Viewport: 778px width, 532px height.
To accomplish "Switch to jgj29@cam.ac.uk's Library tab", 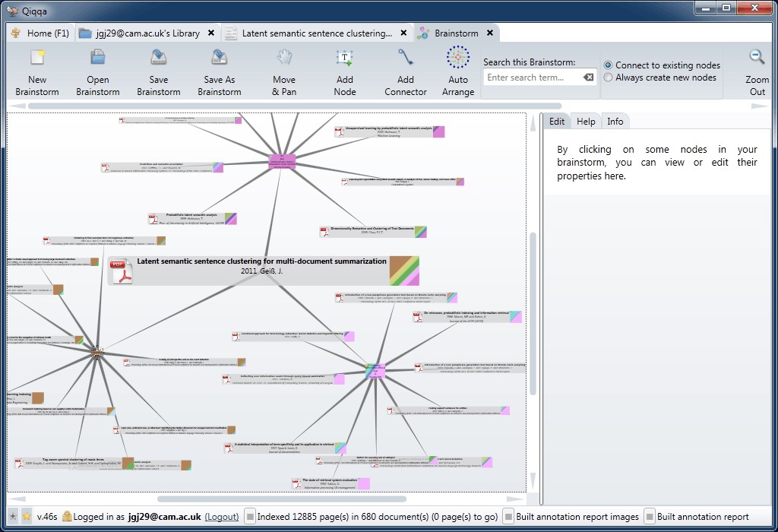I will point(147,33).
